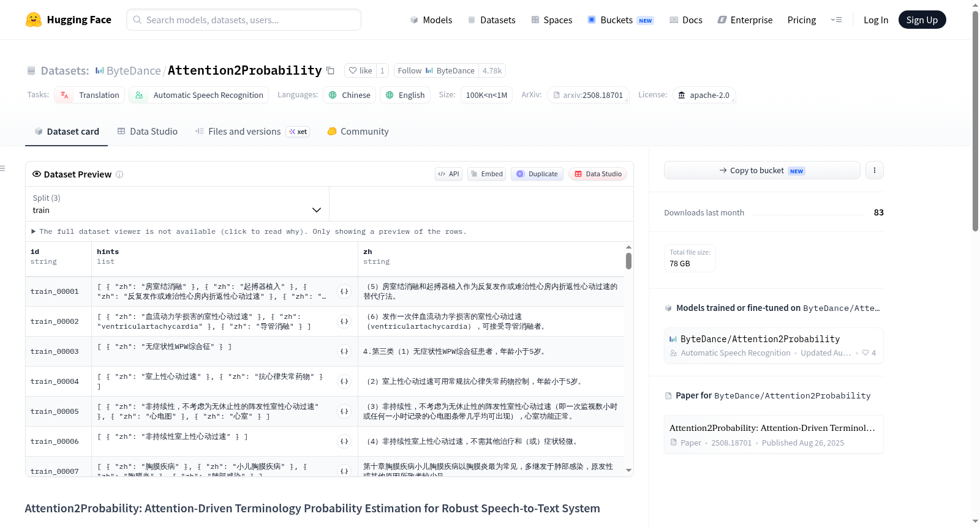980x527 pixels.
Task: Click the Sign Up button
Action: pyautogui.click(x=922, y=20)
